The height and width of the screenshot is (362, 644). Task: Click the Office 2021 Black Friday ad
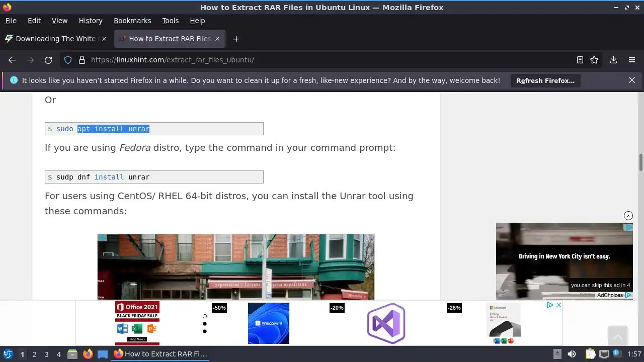click(137, 323)
